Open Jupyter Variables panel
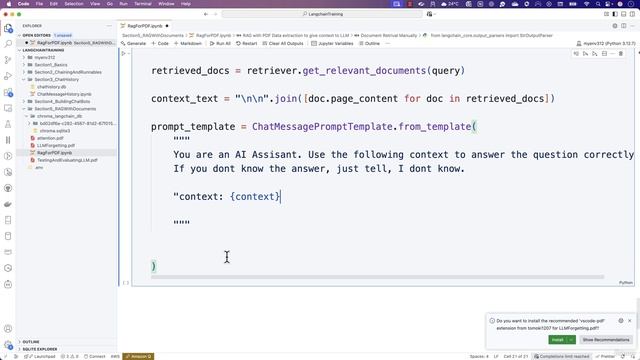This screenshot has width=640, height=360. (332, 43)
